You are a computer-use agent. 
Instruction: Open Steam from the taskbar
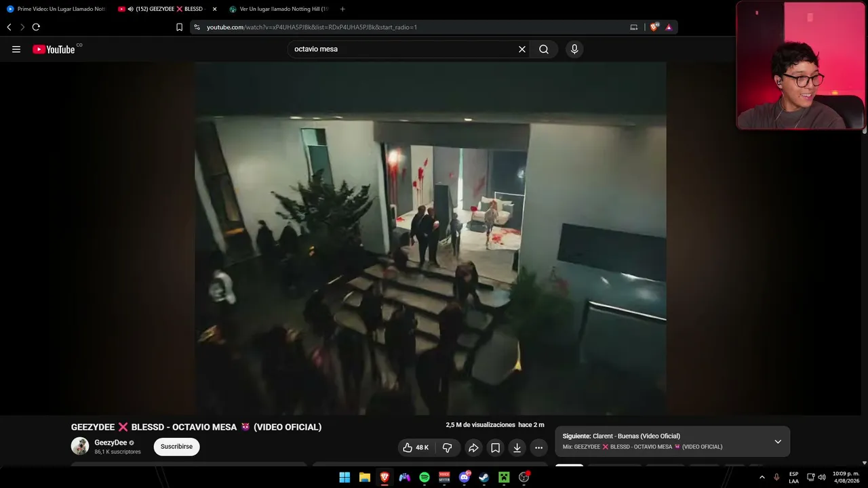484,477
